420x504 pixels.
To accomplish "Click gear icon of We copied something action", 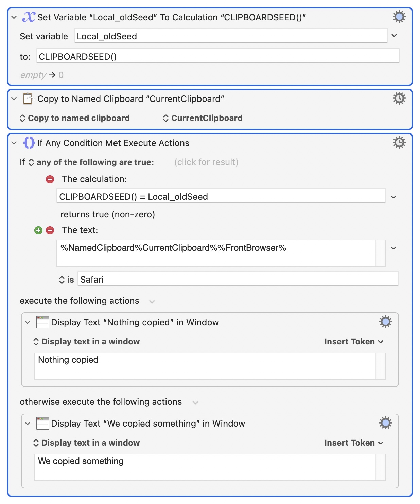I will coord(385,423).
